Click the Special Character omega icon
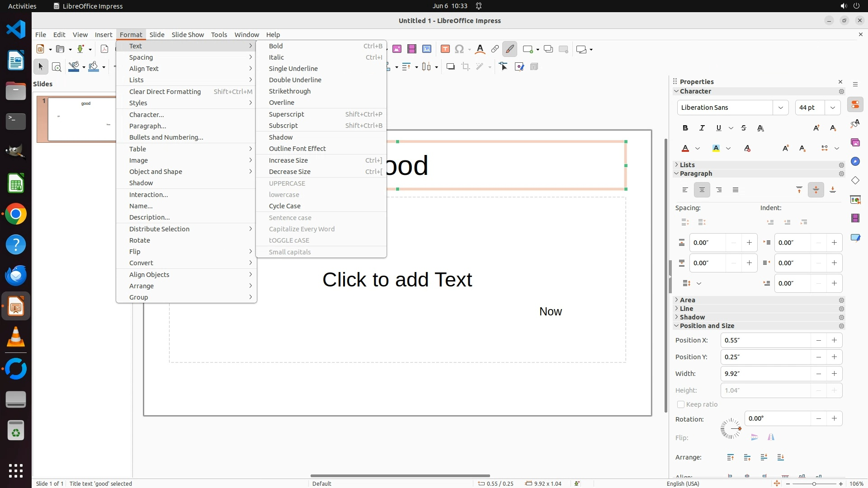This screenshot has width=868, height=488. pos(459,49)
